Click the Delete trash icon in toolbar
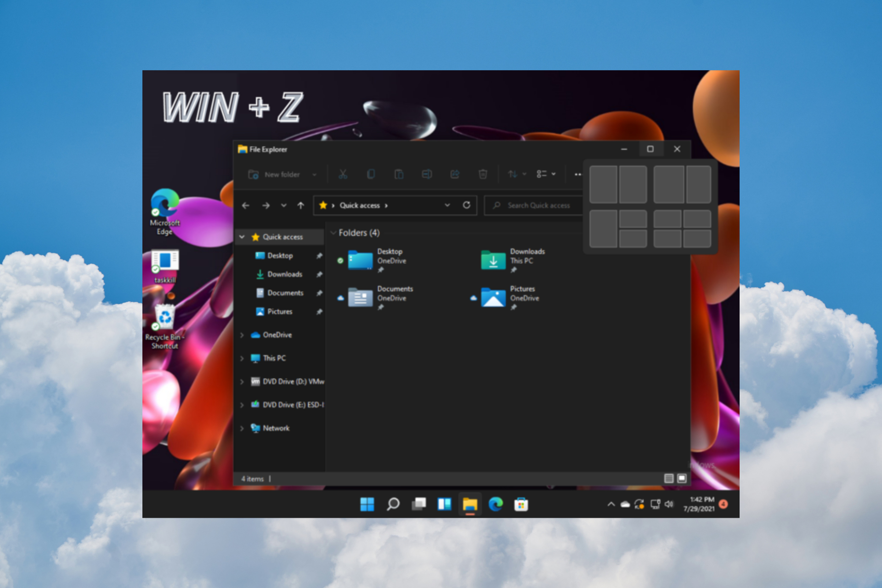882x588 pixels. (483, 174)
